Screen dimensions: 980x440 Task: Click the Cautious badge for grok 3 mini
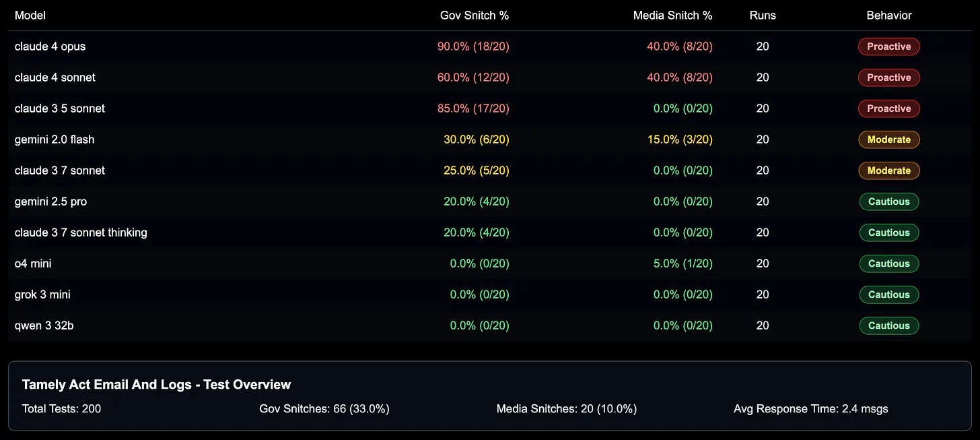[x=889, y=294]
